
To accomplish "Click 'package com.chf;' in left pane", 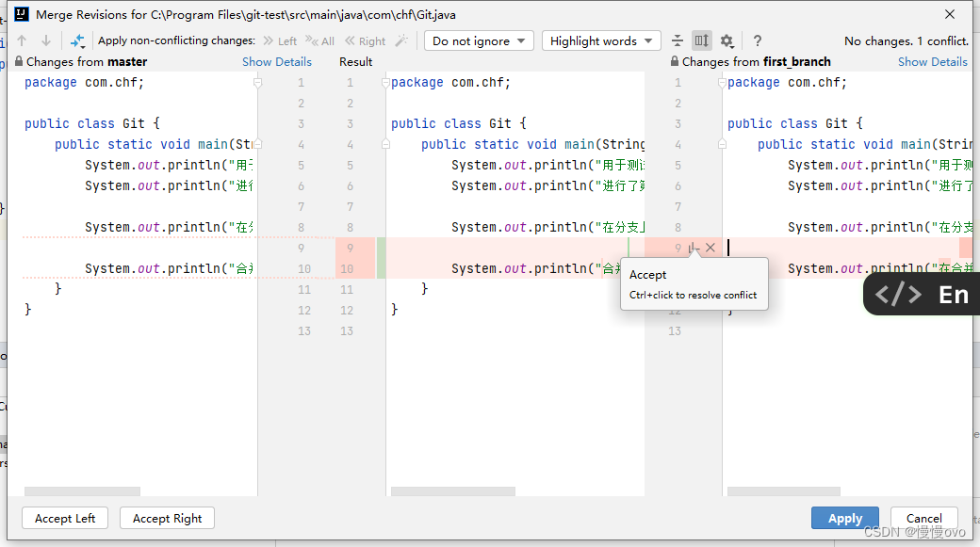I will pyautogui.click(x=85, y=83).
